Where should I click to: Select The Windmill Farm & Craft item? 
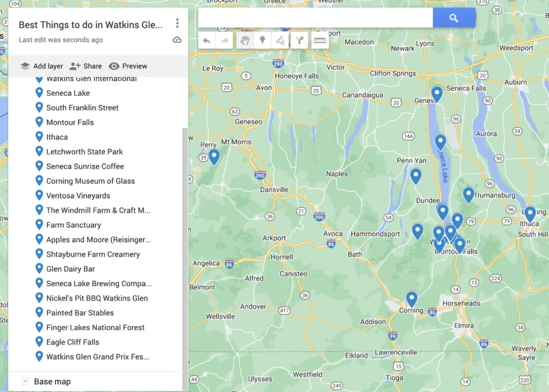[x=99, y=210]
